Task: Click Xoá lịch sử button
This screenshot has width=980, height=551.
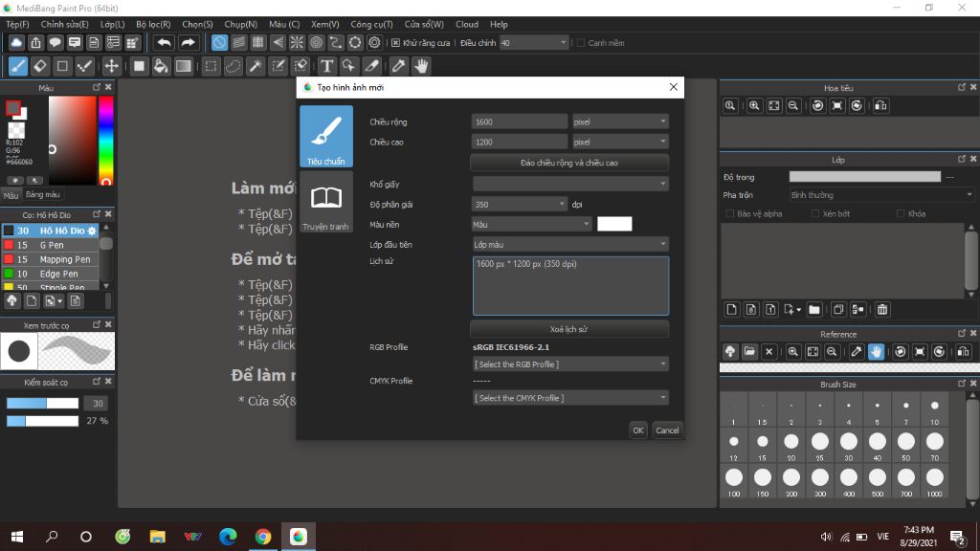Action: (569, 329)
